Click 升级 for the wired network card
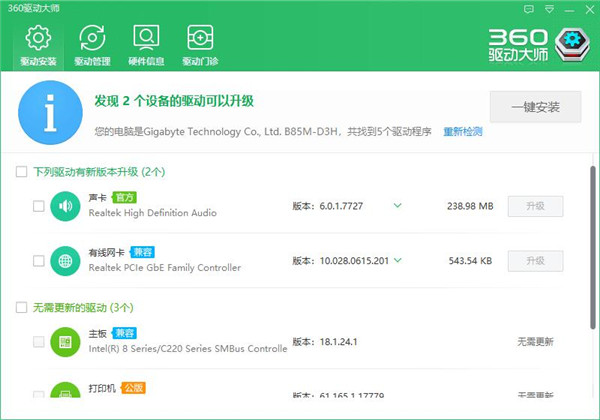 tap(535, 261)
